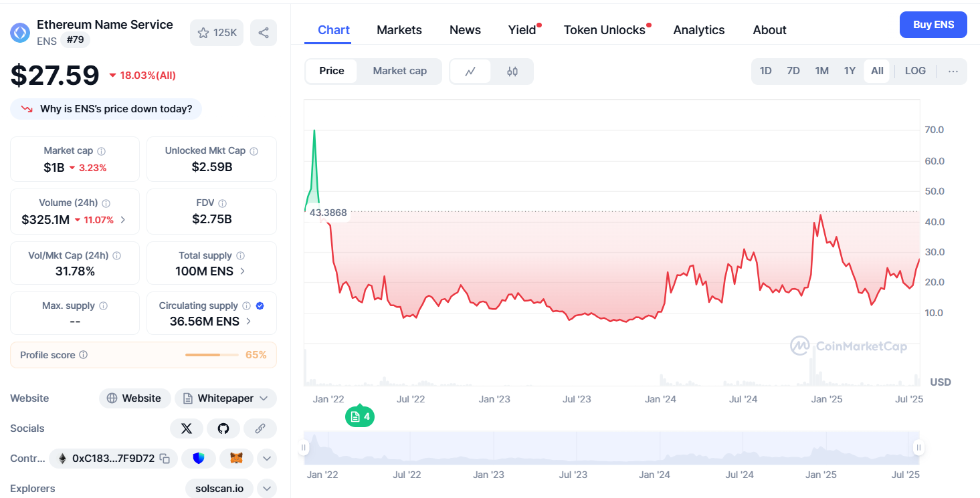Screen dimensions: 980x498
Task: Open the info icon beside Unlocked Mkt Cap
Action: point(254,151)
